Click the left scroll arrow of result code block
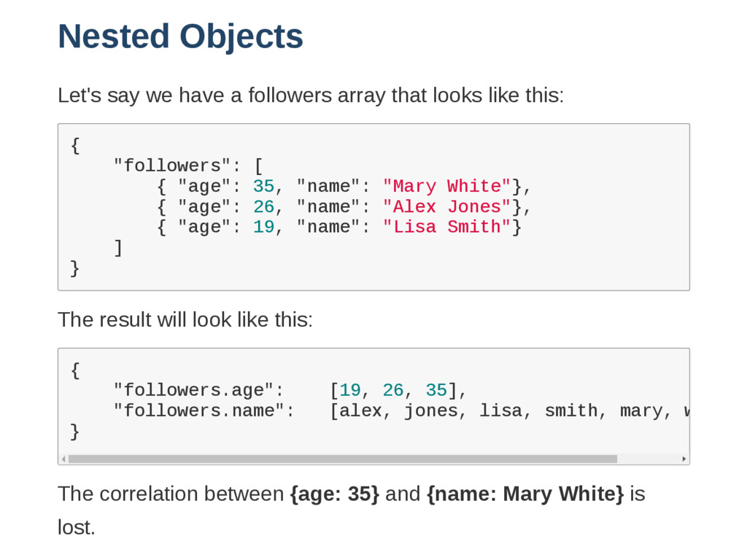747x560 pixels. point(64,459)
